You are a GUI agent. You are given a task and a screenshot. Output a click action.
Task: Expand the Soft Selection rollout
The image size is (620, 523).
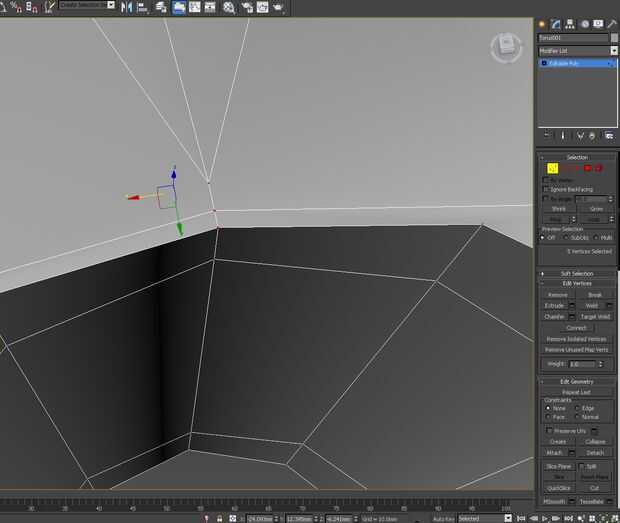tap(577, 274)
